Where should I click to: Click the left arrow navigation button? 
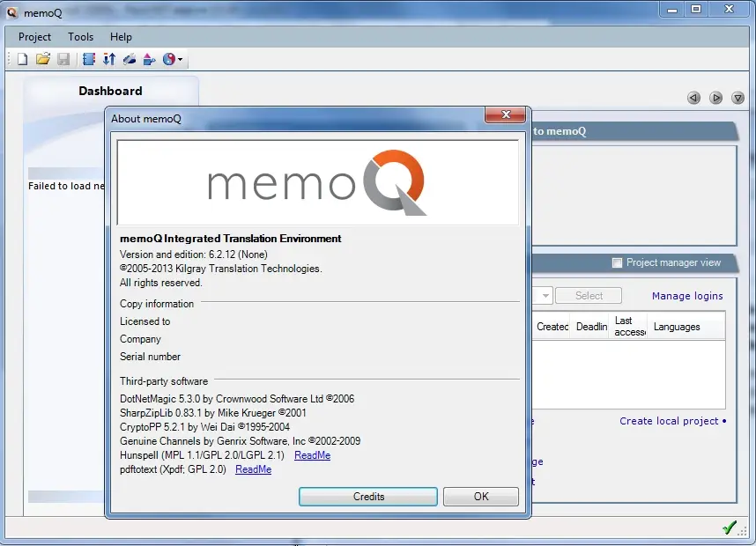point(693,98)
